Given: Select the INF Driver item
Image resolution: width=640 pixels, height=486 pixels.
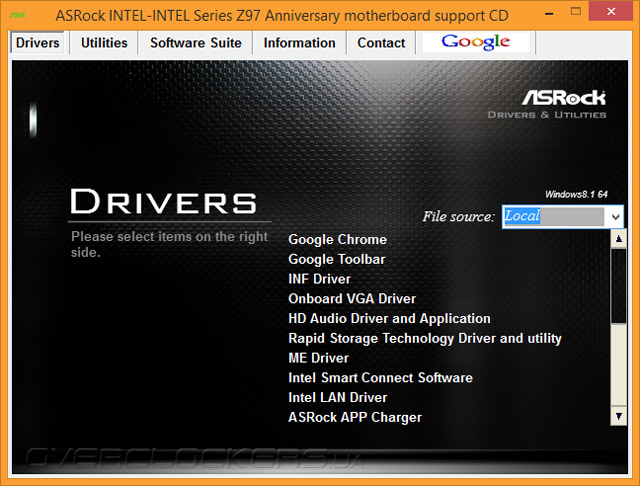Looking at the screenshot, I should click(x=319, y=279).
